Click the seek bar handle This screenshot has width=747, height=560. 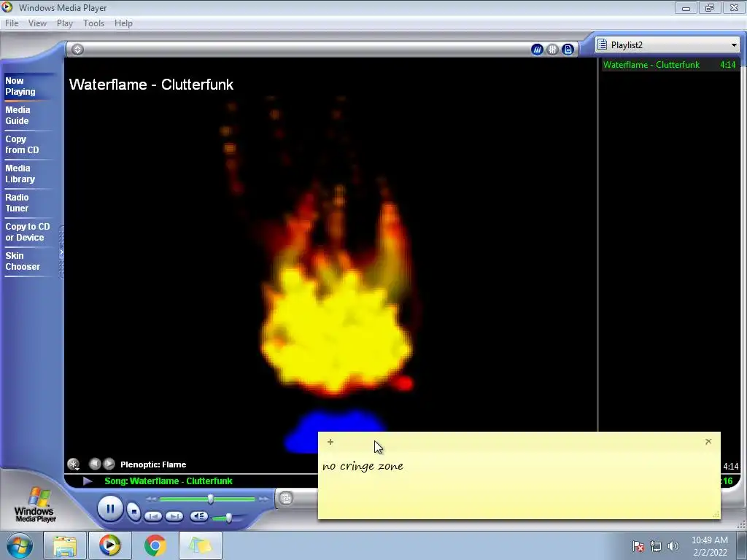coord(210,499)
